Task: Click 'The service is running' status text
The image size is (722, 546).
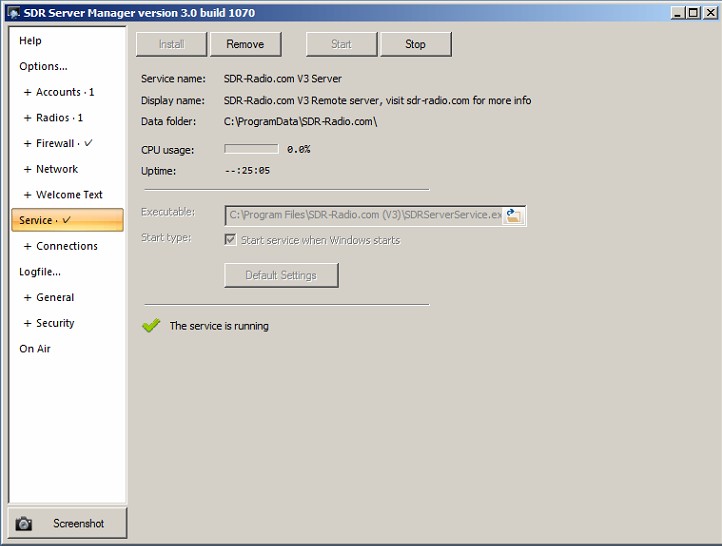Action: (219, 326)
